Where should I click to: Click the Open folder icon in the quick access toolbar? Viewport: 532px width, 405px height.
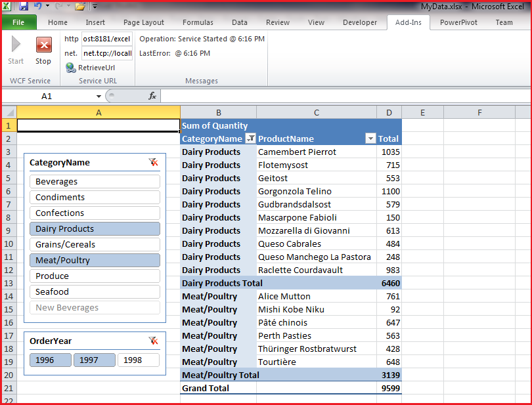pos(79,6)
